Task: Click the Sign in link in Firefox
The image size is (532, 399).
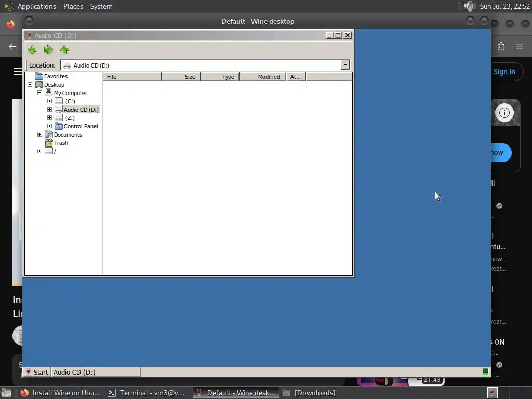Action: (x=504, y=72)
